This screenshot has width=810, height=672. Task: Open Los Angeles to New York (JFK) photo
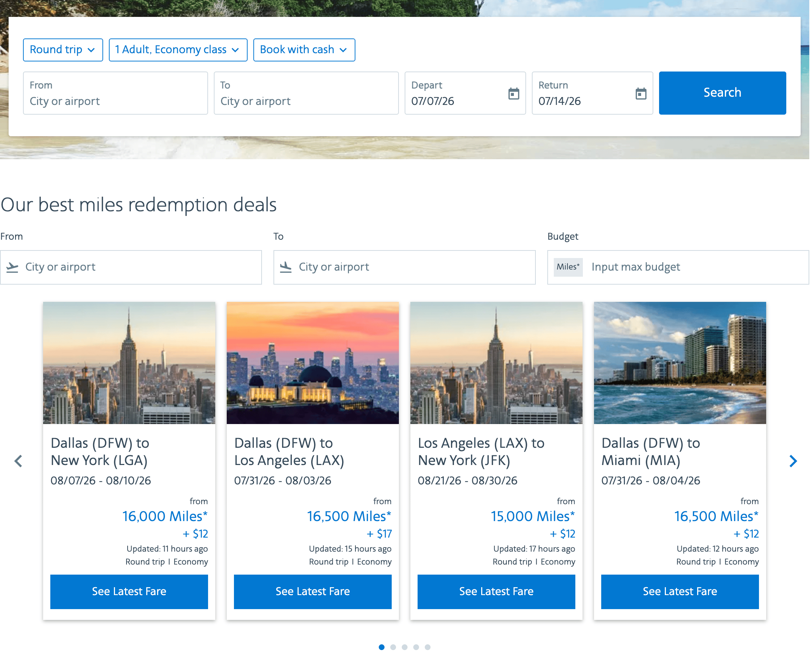496,363
